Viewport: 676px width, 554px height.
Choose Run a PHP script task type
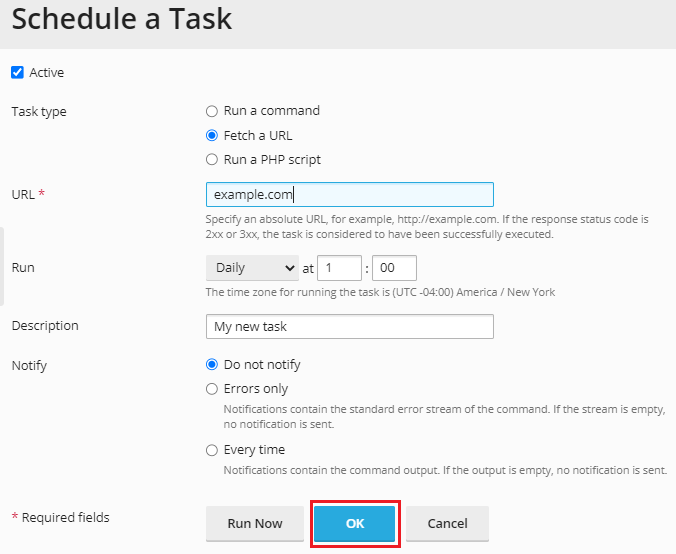click(x=212, y=159)
